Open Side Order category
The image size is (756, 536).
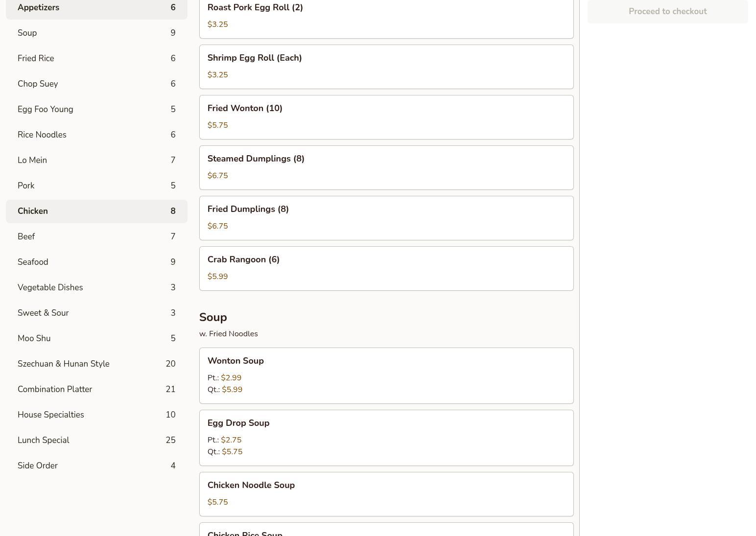[96, 466]
